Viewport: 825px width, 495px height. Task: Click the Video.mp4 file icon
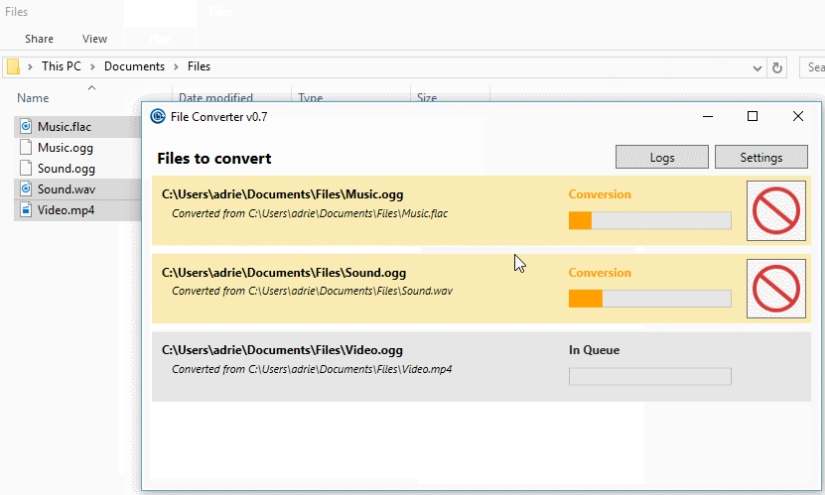coord(25,210)
